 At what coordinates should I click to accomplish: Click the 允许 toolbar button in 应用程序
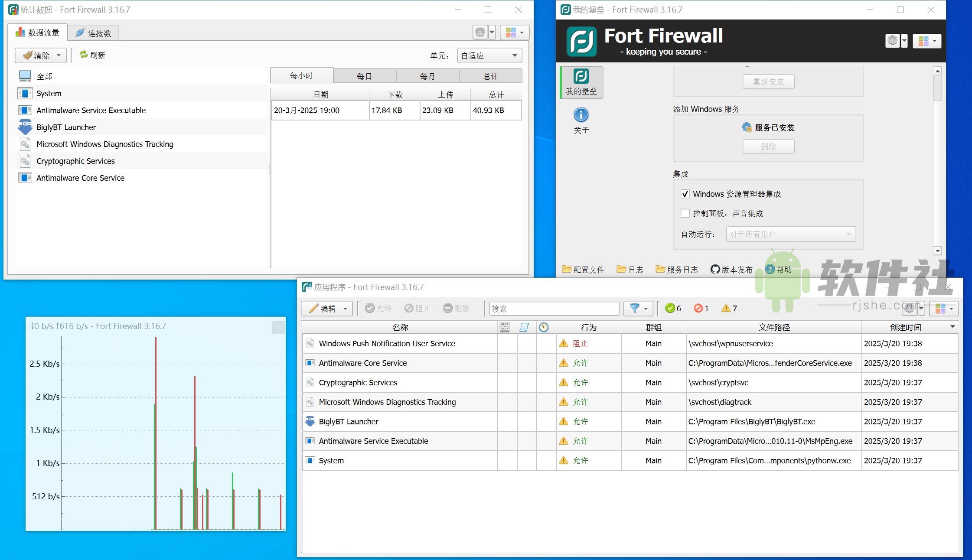tap(378, 308)
